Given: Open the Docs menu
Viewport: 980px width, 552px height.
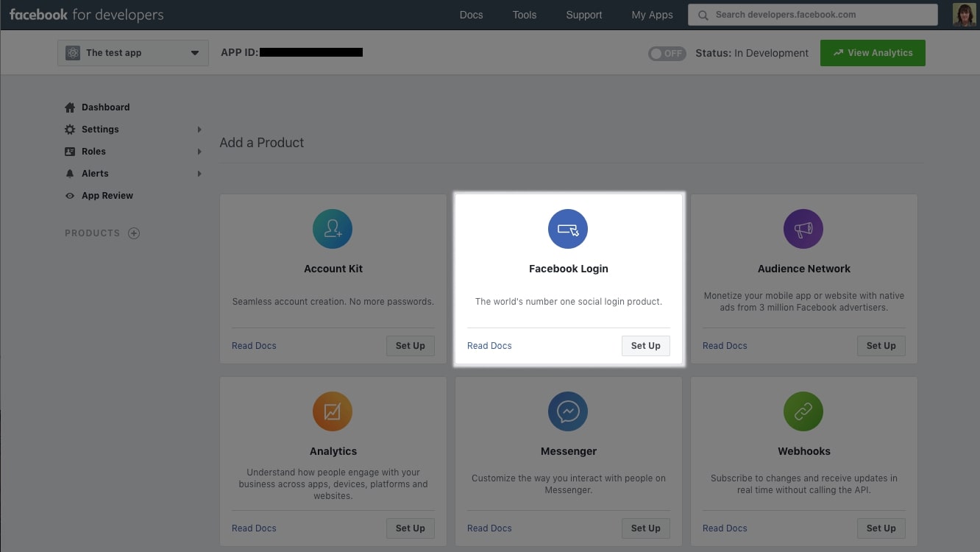Looking at the screenshot, I should click(x=471, y=15).
